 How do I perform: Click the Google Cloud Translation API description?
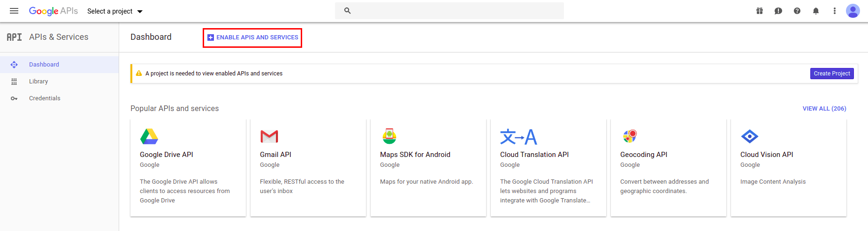[x=547, y=191]
